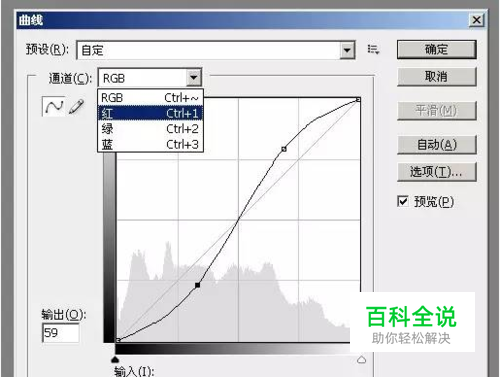Image resolution: width=500 pixels, height=377 pixels.
Task: Select the curve's top-right endpoint
Action: pos(358,100)
